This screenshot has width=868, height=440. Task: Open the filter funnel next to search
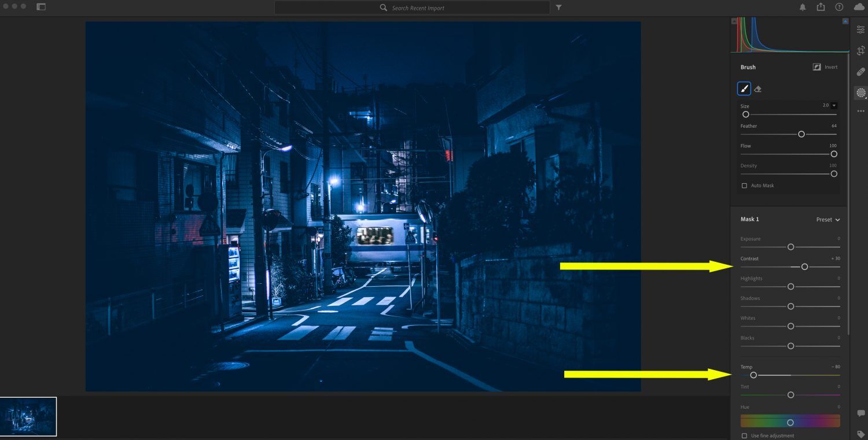click(558, 8)
